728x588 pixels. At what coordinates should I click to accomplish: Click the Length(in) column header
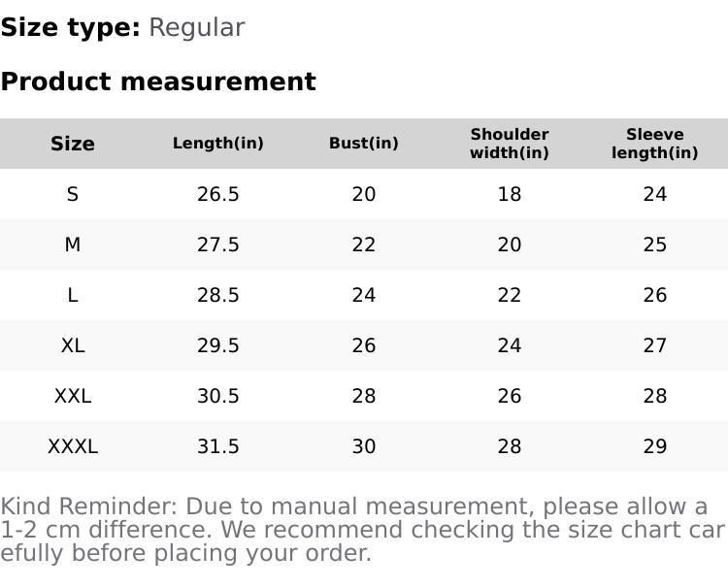click(x=218, y=144)
